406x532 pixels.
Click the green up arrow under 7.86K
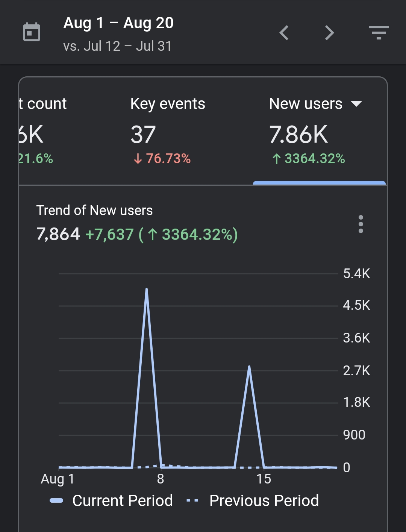[276, 159]
